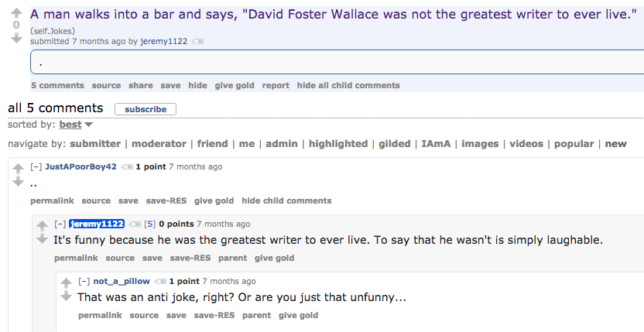Viewport: 644px width, 332px height.
Task: Upvote jeremy1122's reply comment
Action: coord(43,225)
